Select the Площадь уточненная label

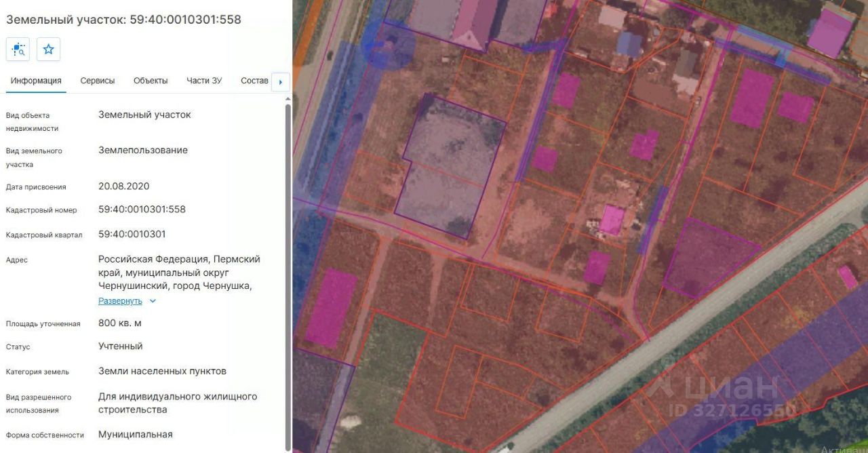43,323
